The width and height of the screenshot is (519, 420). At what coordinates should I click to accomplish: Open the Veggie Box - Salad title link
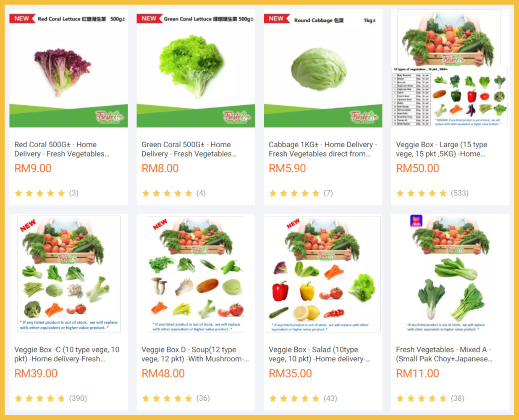click(x=320, y=354)
